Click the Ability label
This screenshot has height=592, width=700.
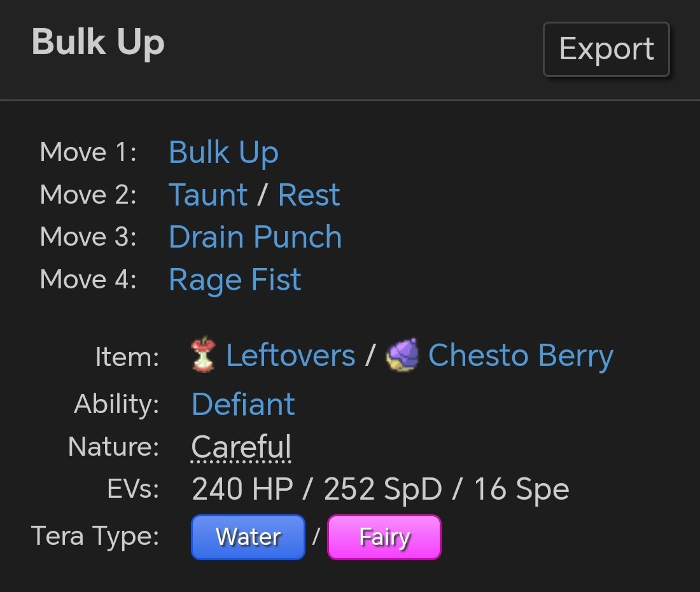point(116,404)
